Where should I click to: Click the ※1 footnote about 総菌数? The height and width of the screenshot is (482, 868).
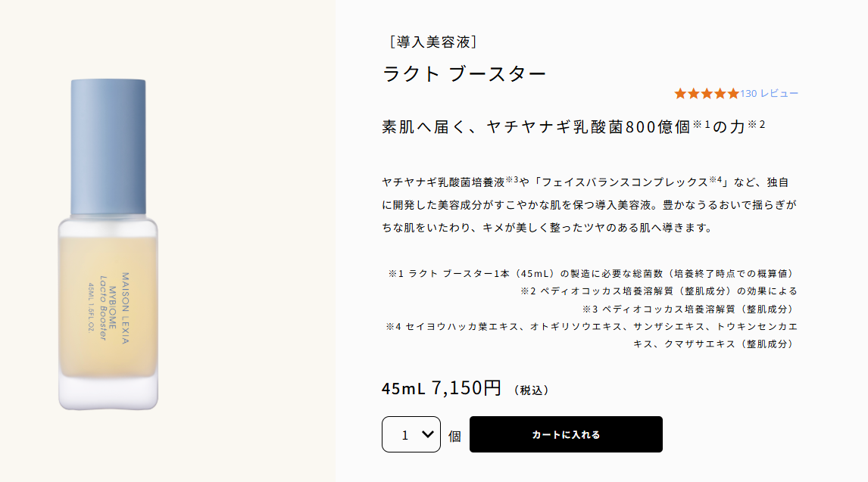click(x=592, y=273)
